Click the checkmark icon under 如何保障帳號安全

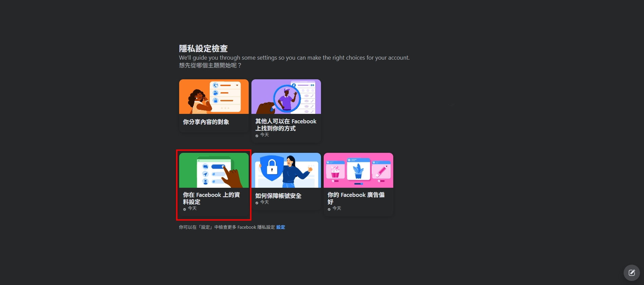tap(257, 203)
